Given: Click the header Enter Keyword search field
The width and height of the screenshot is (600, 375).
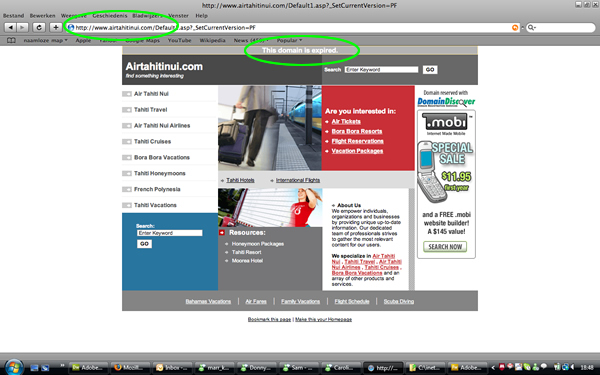Looking at the screenshot, I should pyautogui.click(x=382, y=70).
